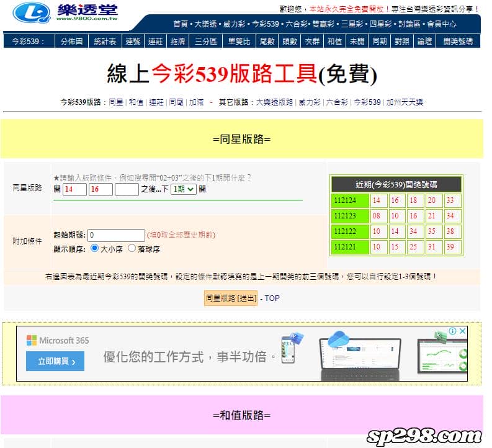Screen dimensions: 492x448
Task: Click the Microsoft 365 ad banner text
Action: 189,357
